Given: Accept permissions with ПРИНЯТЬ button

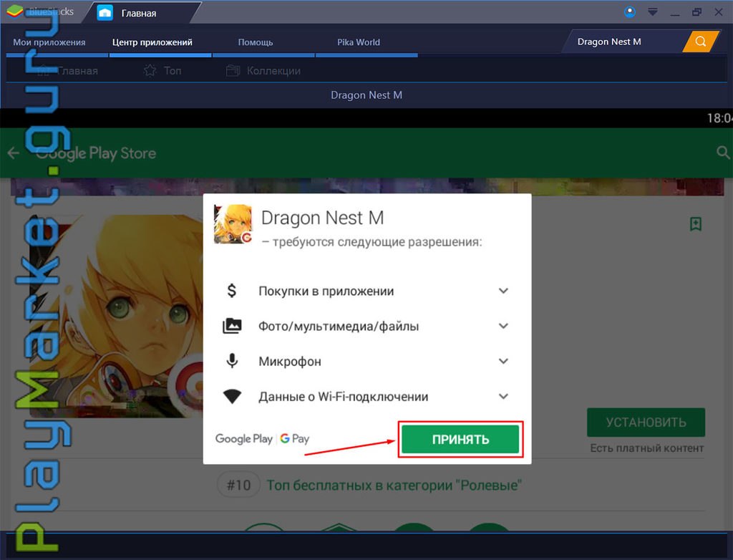Looking at the screenshot, I should point(460,439).
